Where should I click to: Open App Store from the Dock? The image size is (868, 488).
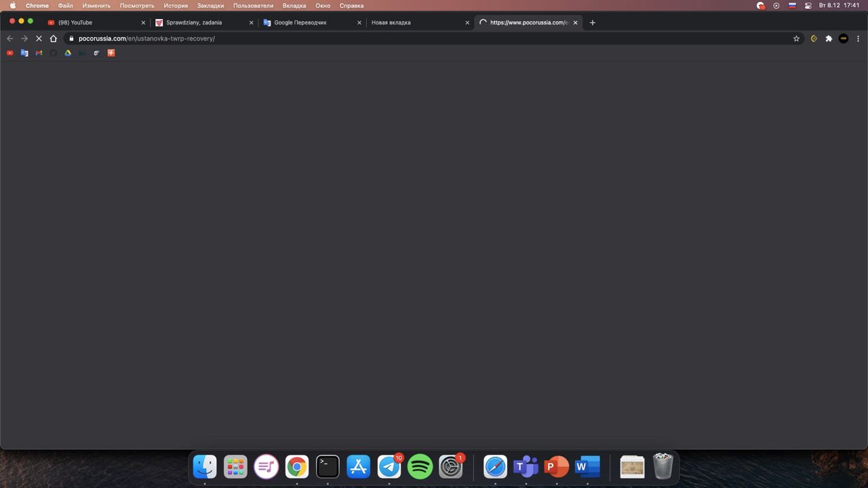[x=358, y=466]
